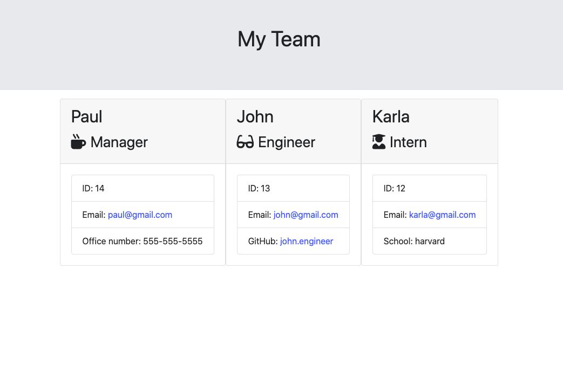Select Paul's name in card header
563x392 pixels.
[x=86, y=116]
